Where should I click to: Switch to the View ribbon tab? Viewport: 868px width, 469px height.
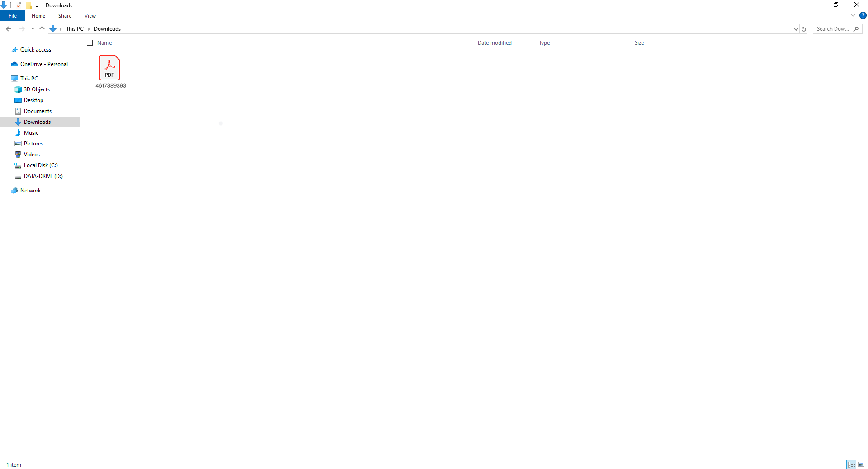[x=90, y=16]
